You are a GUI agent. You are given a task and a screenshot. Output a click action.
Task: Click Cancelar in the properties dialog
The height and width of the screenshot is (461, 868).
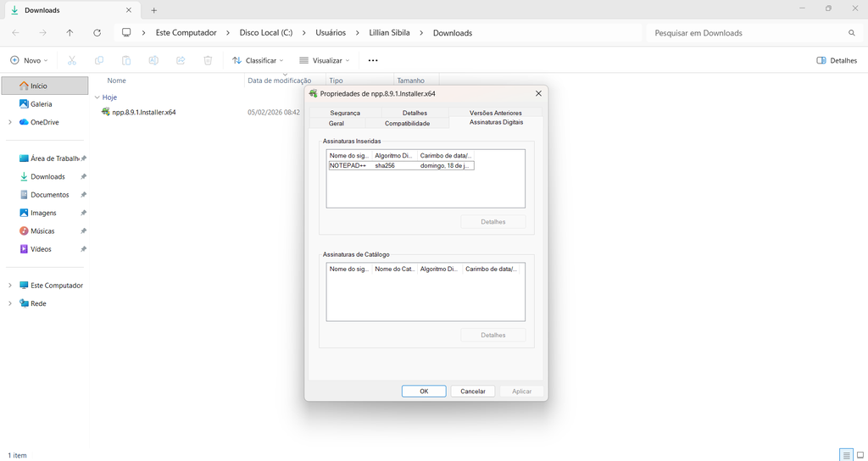473,392
